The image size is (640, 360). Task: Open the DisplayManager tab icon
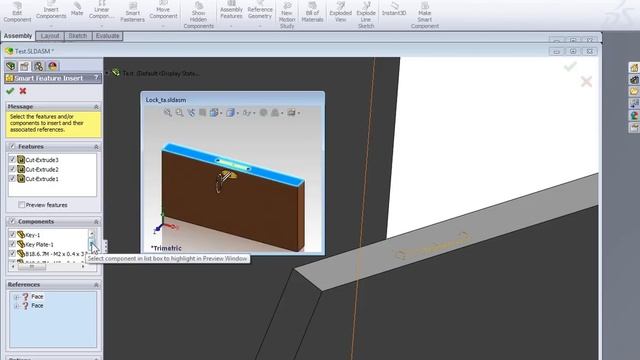point(53,66)
